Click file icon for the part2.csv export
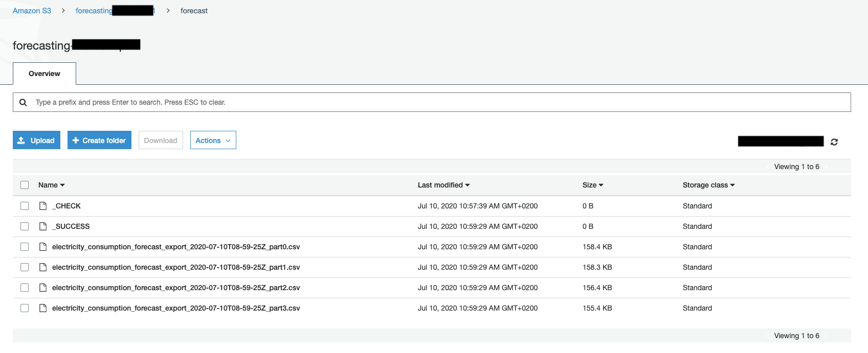Viewport: 868px width, 353px height. (x=43, y=288)
